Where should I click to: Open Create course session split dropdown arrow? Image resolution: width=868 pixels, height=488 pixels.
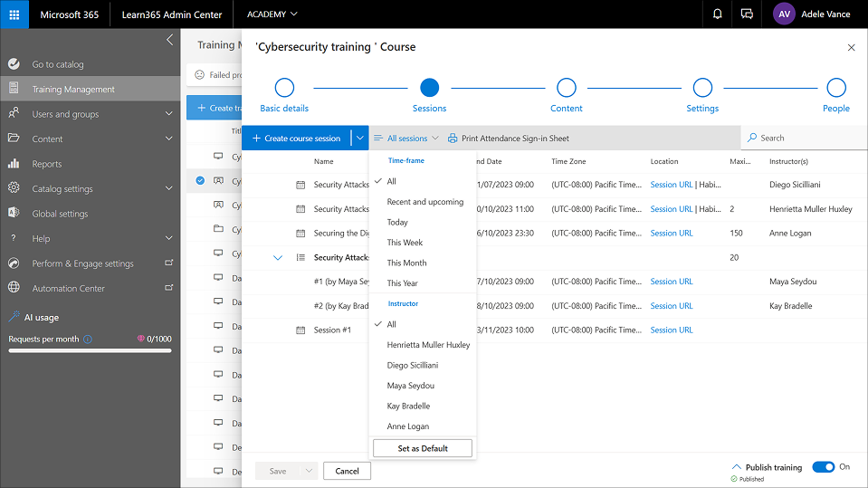[x=360, y=138]
